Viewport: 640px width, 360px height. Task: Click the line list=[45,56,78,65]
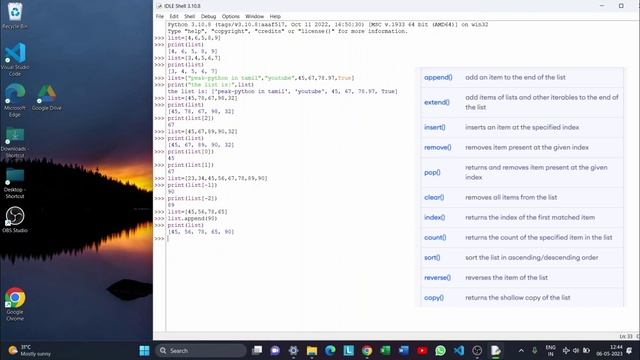click(x=198, y=212)
